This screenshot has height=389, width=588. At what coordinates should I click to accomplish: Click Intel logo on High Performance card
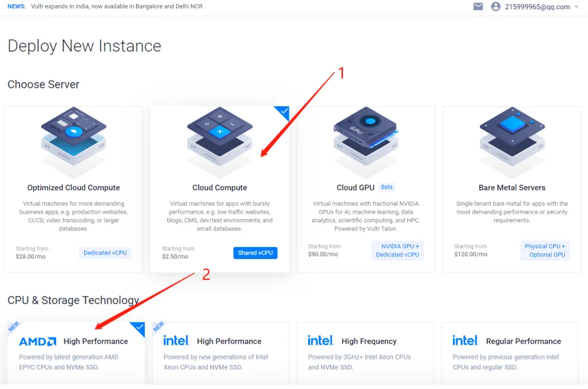176,341
